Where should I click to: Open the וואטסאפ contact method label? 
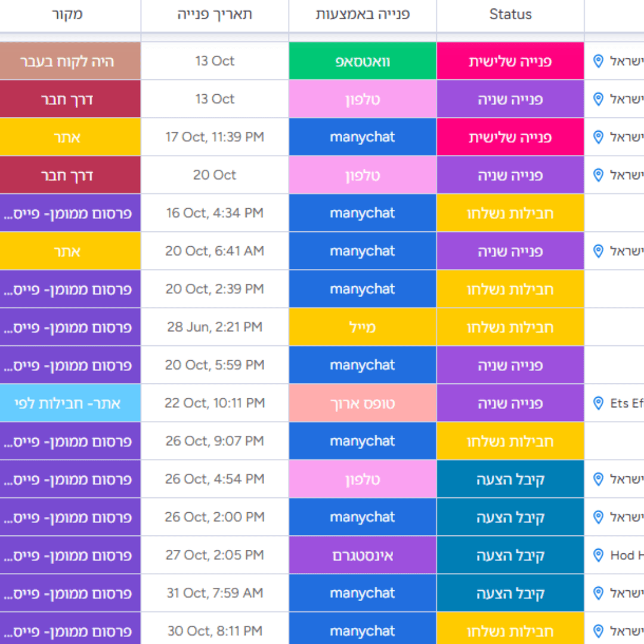pos(363,61)
